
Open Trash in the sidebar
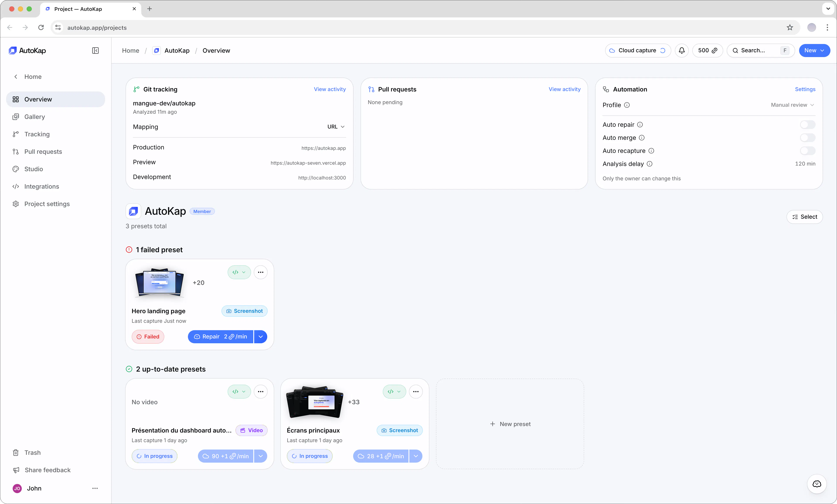(56, 453)
